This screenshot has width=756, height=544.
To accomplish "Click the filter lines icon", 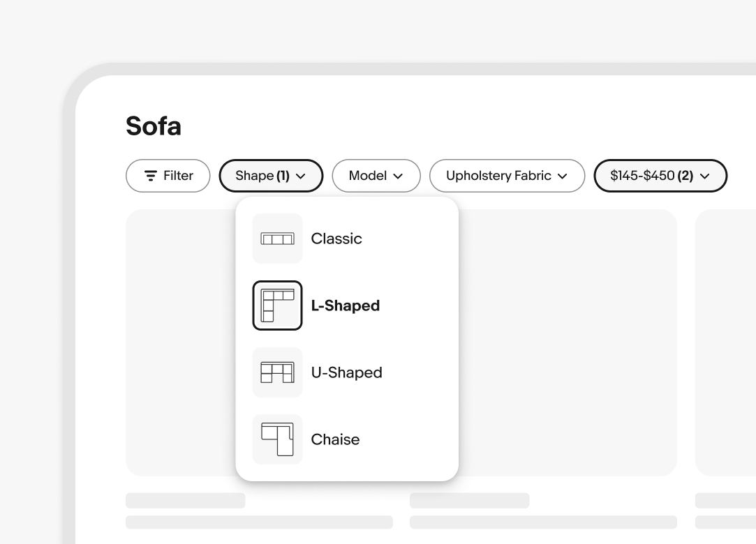I will (151, 176).
